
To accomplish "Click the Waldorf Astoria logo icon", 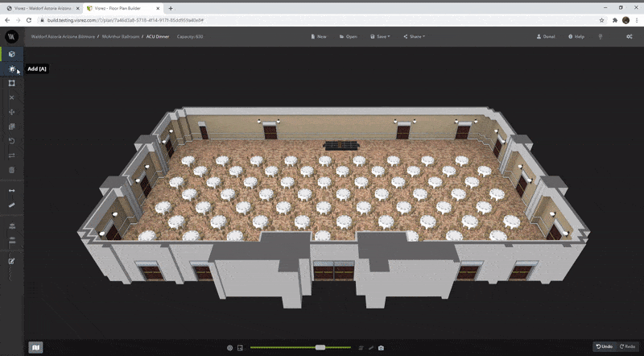I will pyautogui.click(x=11, y=36).
